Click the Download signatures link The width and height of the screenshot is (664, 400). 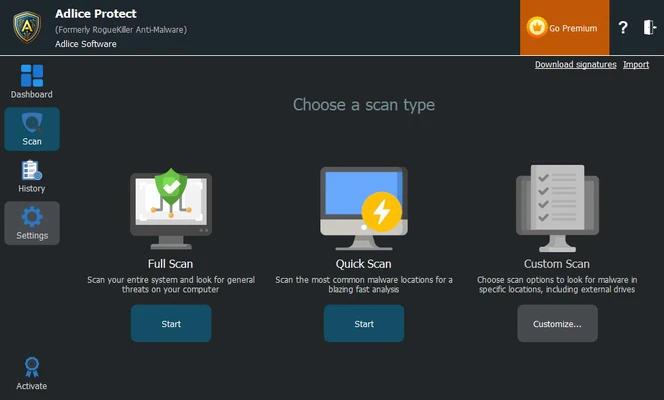pyautogui.click(x=575, y=64)
